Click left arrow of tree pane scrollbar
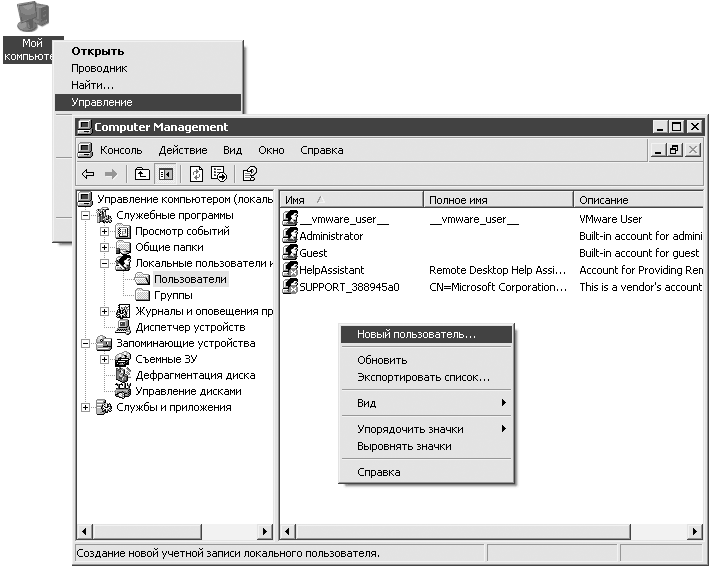Screen dimensions: 709x568 point(85,531)
